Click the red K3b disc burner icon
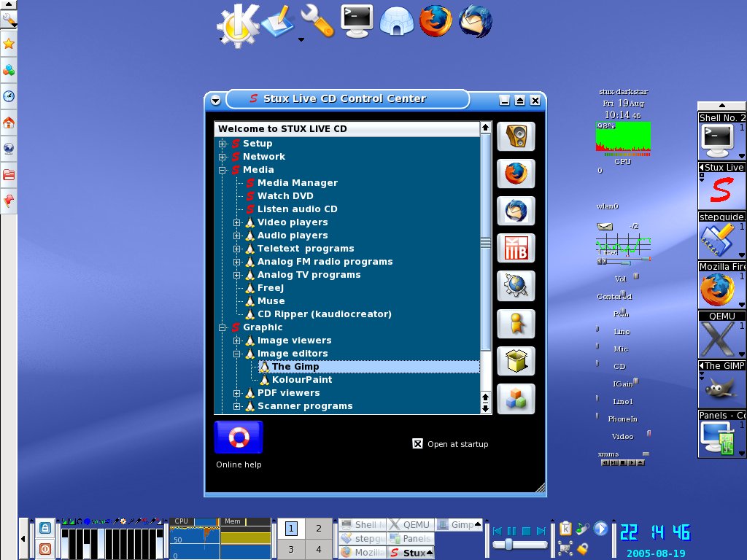 coord(516,248)
